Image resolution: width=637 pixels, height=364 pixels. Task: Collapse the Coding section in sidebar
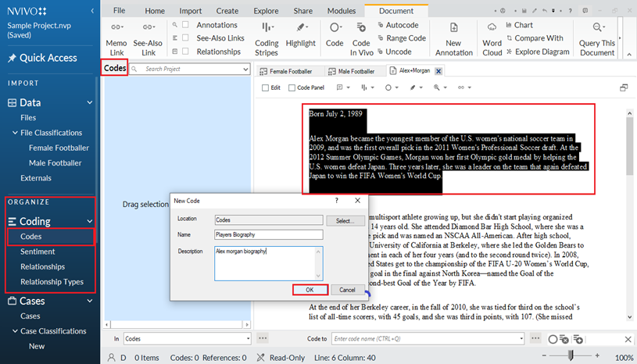90,221
